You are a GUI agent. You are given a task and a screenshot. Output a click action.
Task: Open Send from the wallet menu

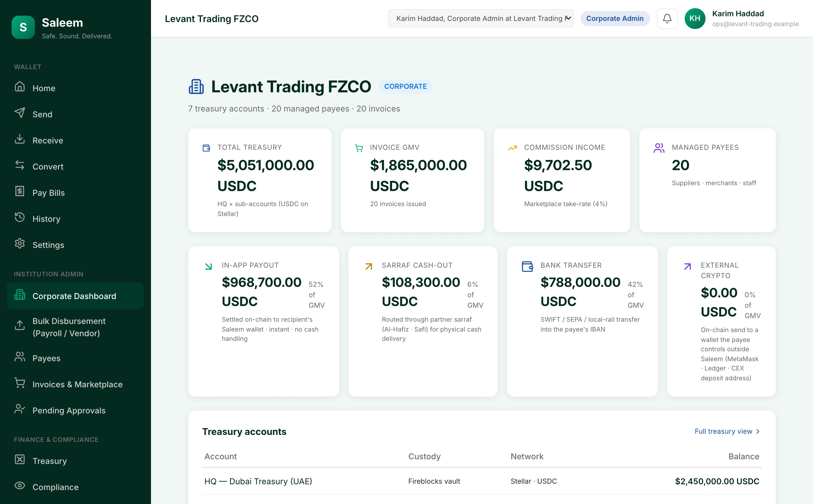point(75,114)
